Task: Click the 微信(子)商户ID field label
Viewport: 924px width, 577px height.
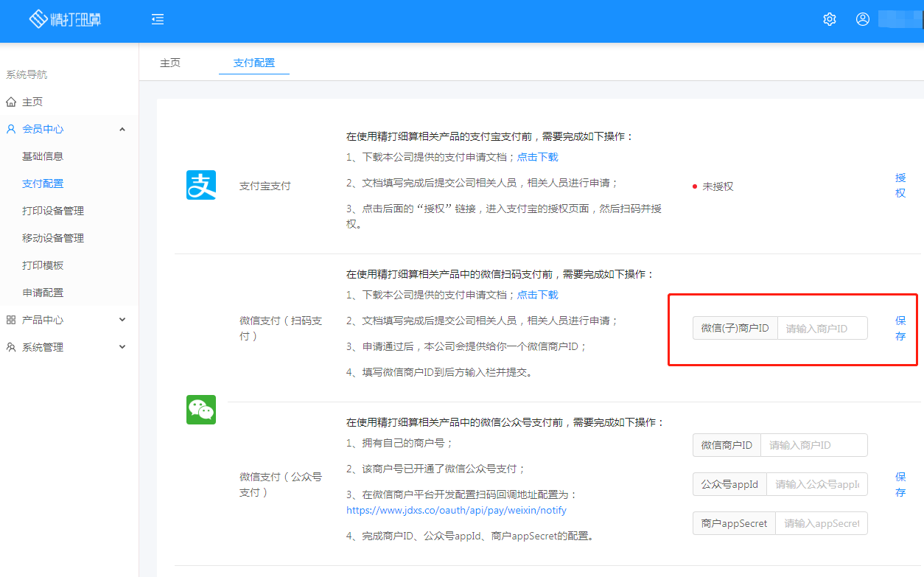Action: [735, 328]
